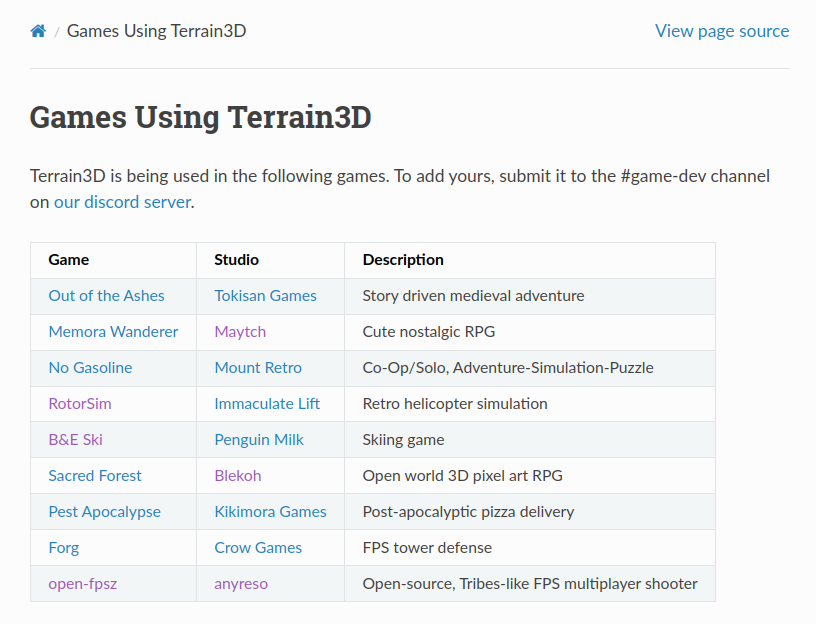
Task: Select 'Post-apocalyptic pizza delivery' description
Action: click(468, 512)
